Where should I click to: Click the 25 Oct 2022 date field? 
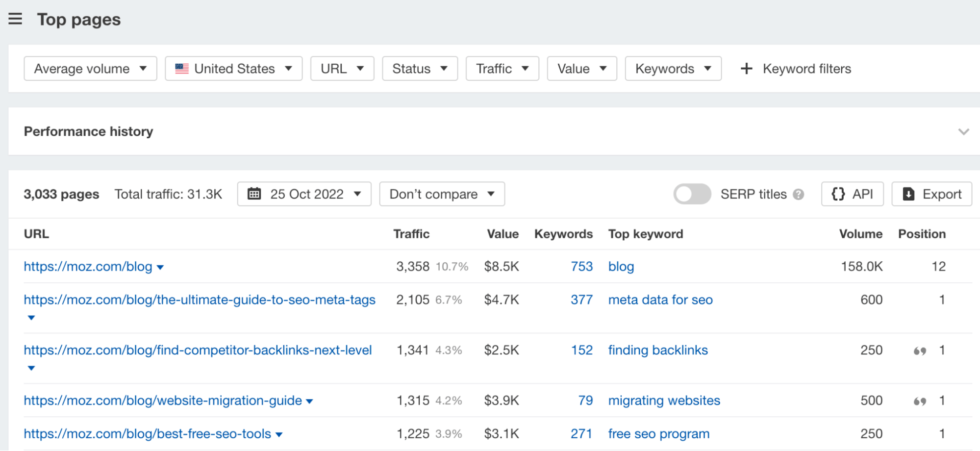[x=306, y=194]
